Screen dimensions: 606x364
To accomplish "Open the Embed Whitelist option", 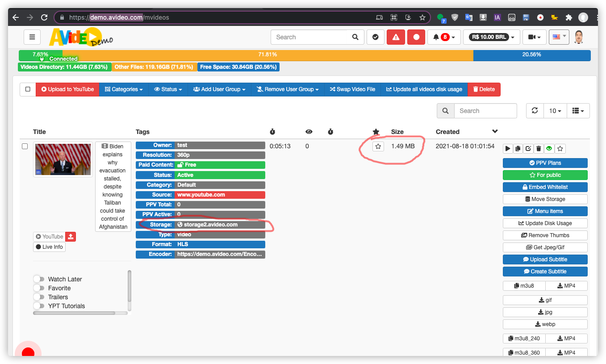I will [x=545, y=187].
